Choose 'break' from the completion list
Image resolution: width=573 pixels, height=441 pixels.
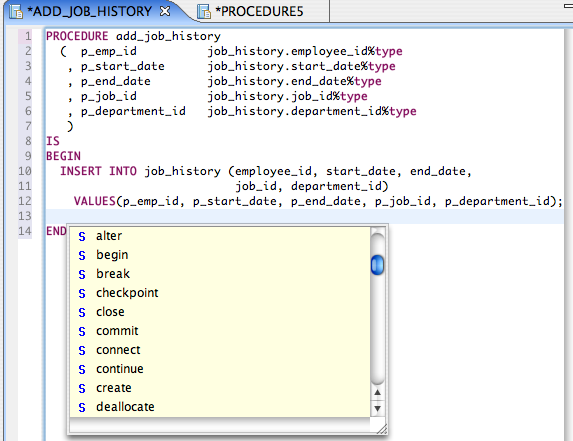(x=220, y=274)
